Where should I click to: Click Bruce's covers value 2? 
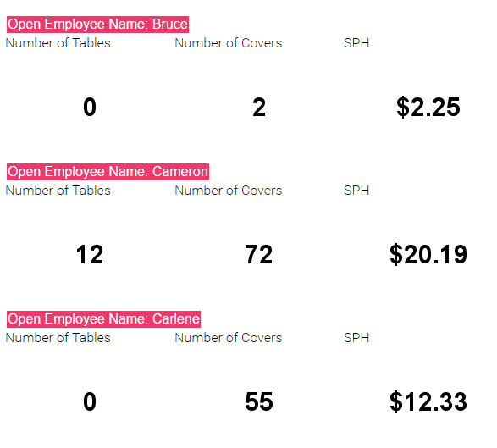(259, 108)
